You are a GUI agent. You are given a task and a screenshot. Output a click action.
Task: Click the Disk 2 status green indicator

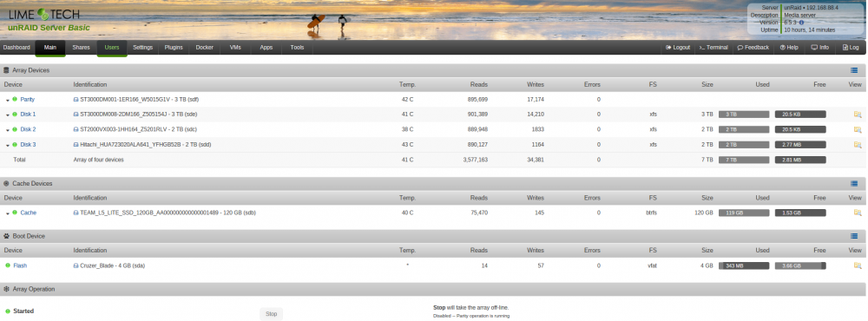pos(15,129)
